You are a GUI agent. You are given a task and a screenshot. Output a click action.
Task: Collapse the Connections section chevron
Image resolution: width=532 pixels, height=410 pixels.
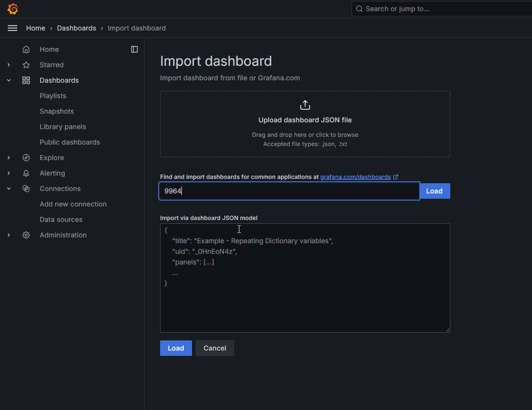pos(9,189)
